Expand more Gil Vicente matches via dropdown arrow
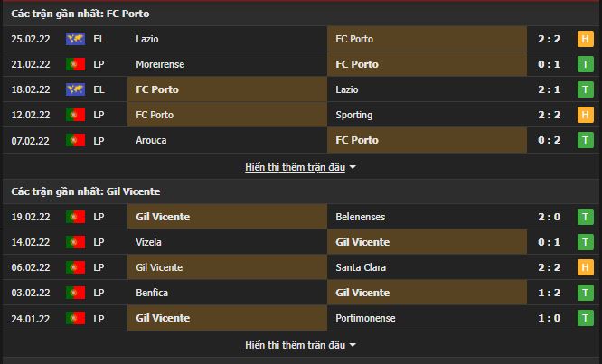 [x=353, y=345]
